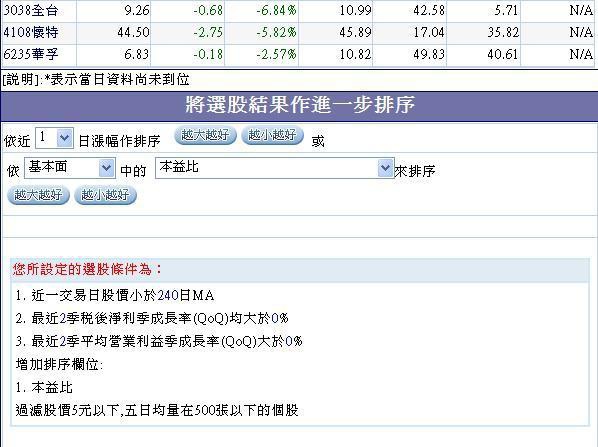The width and height of the screenshot is (598, 447).
Task: Click percentage -6.84%
Action: (276, 11)
